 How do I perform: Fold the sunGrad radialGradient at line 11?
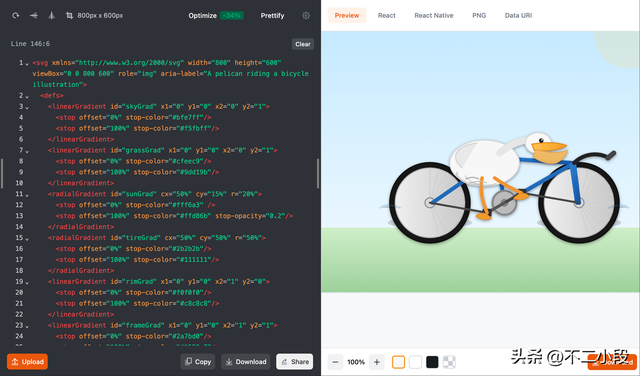27,195
